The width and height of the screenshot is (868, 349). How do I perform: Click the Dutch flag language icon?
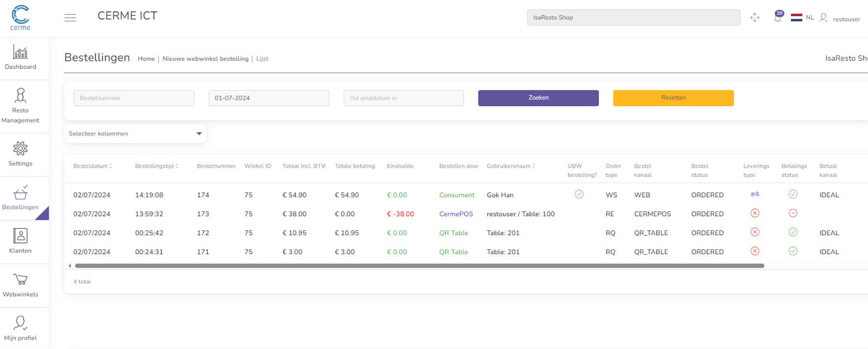pos(796,17)
